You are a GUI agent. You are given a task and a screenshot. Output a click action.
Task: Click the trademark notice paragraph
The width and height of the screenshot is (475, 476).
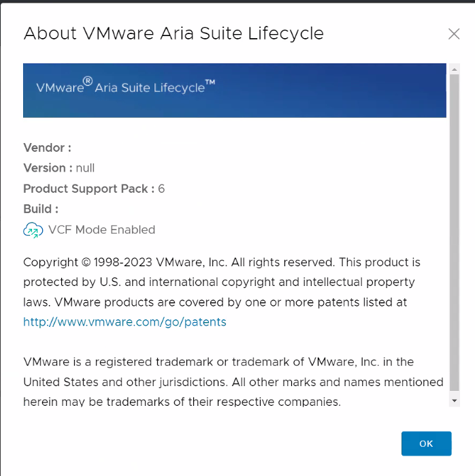[233, 381]
